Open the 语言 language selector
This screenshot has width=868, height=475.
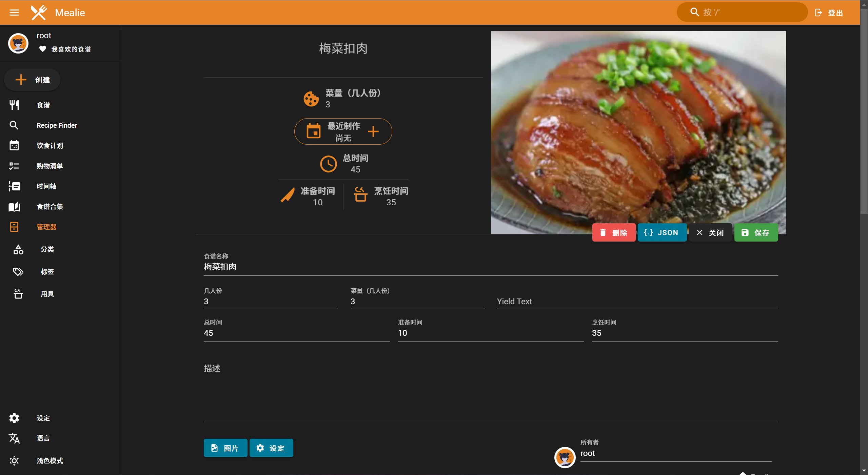pos(43,438)
